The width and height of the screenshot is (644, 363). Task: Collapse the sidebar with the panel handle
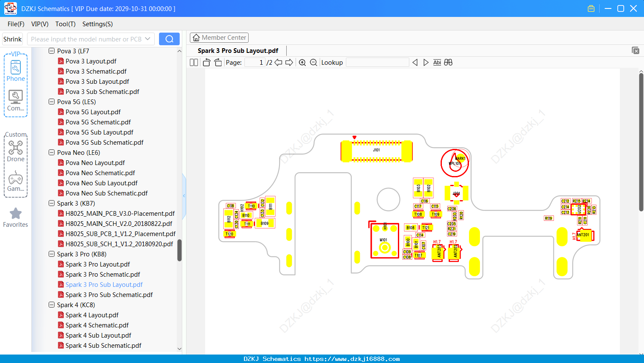pyautogui.click(x=184, y=196)
